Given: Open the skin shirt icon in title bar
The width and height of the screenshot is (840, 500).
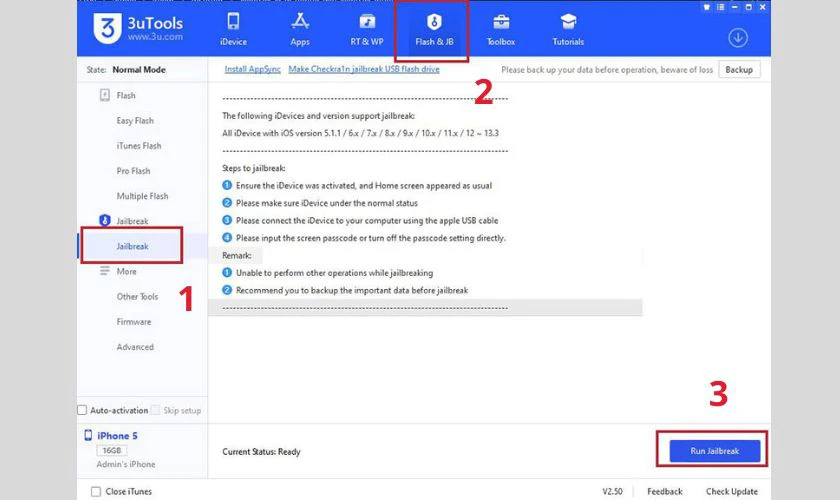Looking at the screenshot, I should [x=707, y=7].
